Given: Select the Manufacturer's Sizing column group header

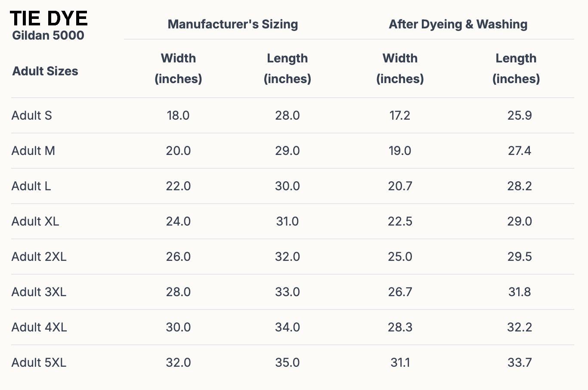Looking at the screenshot, I should pos(232,24).
